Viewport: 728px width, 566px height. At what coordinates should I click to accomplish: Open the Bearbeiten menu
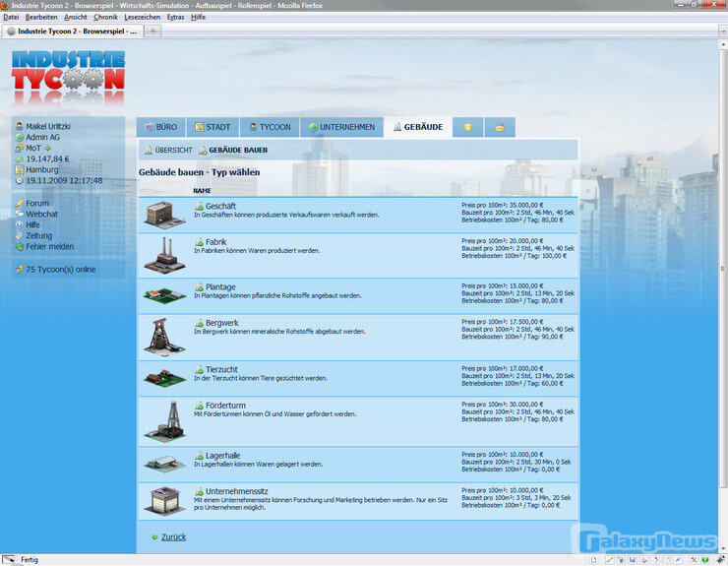click(x=41, y=17)
